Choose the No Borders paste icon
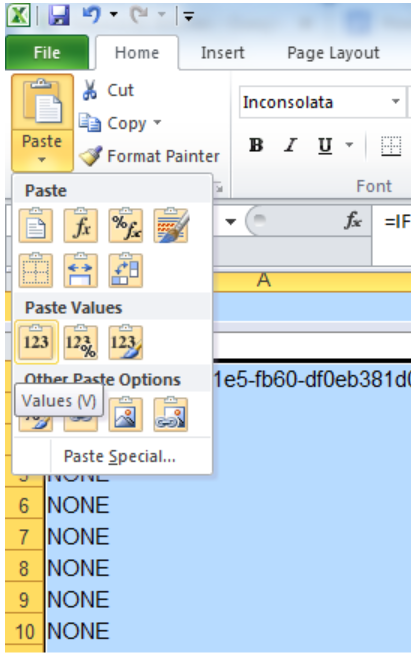The height and width of the screenshot is (658, 417). [x=36, y=270]
